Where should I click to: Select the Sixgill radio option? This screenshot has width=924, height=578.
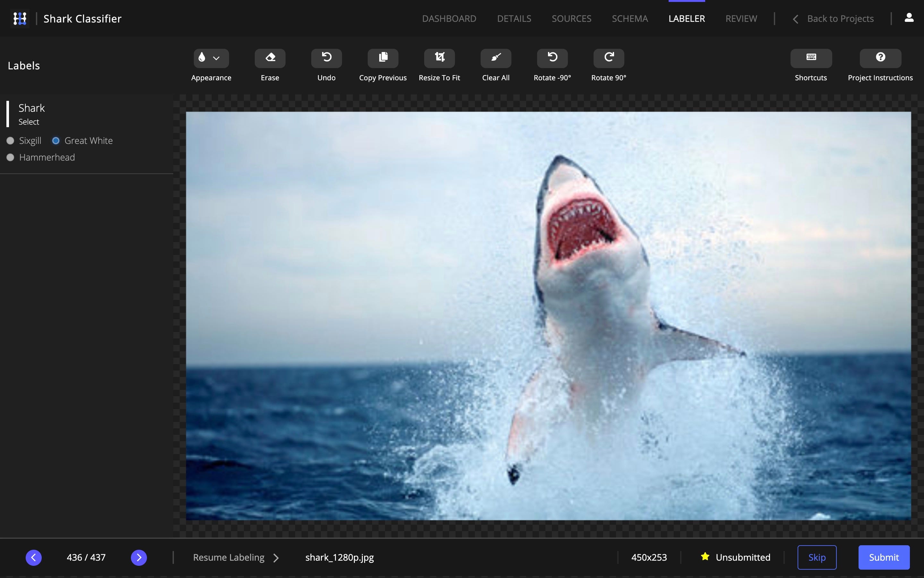coord(10,141)
